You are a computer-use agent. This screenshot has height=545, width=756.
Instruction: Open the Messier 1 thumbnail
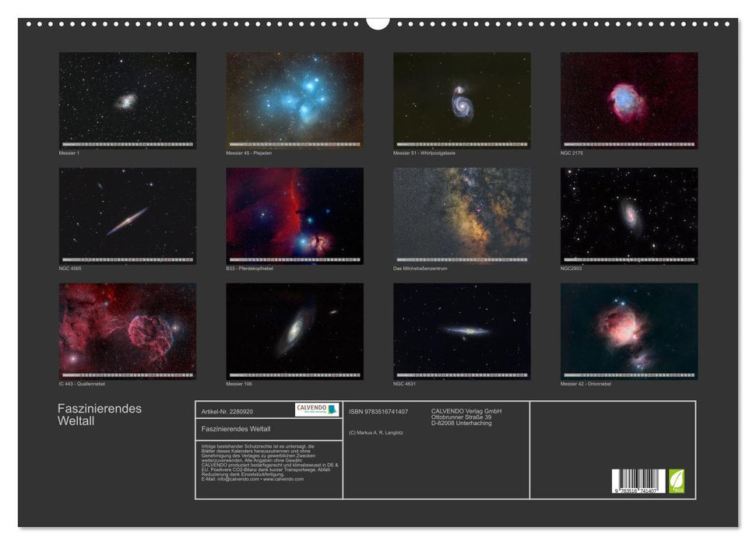[x=128, y=100]
